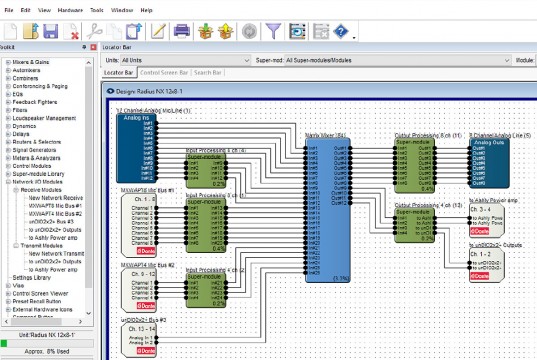Image resolution: width=537 pixels, height=360 pixels.
Task: Open the Super-mod modules dropdown
Action: pyautogui.click(x=398, y=60)
